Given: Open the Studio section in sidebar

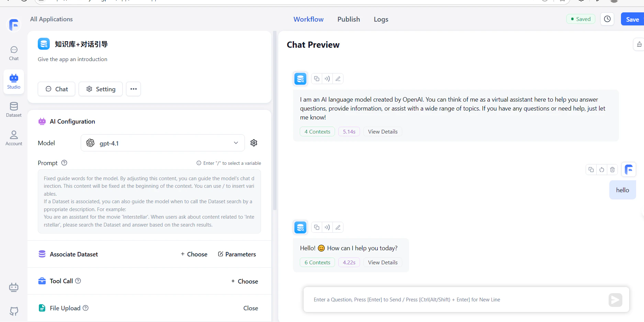Looking at the screenshot, I should pyautogui.click(x=14, y=81).
